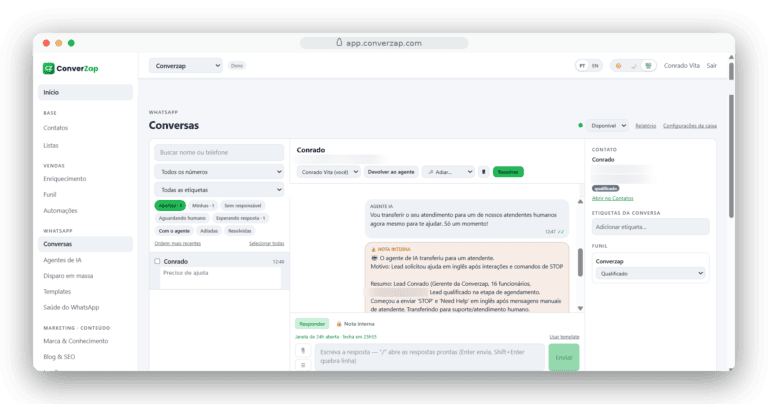Open the Abrir no Contatos link
The width and height of the screenshot is (768, 404).
[x=612, y=198]
